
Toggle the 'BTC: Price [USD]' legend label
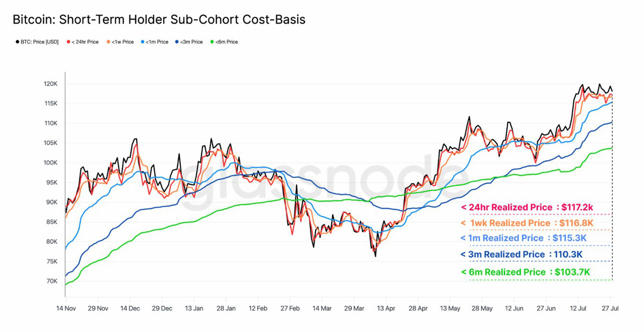40,42
